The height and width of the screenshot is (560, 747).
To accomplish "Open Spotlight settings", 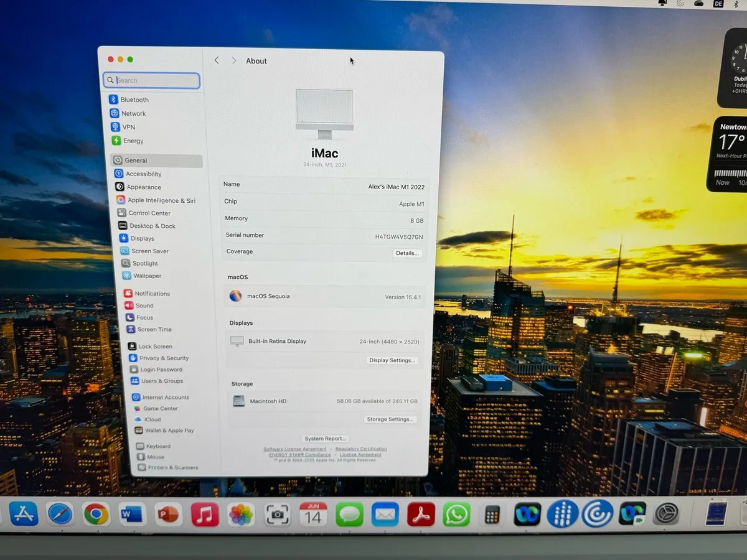I will click(x=140, y=263).
